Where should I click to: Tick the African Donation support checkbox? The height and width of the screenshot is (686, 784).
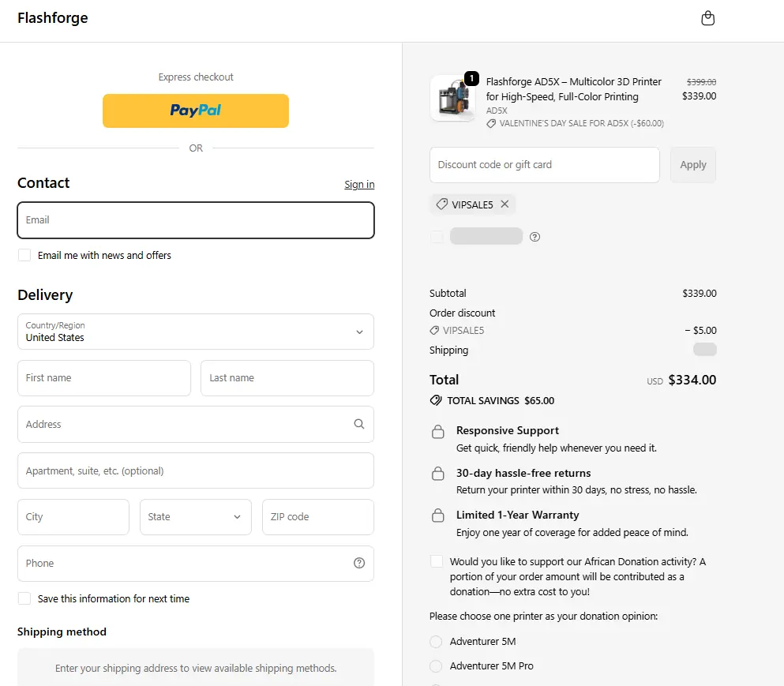pyautogui.click(x=437, y=561)
